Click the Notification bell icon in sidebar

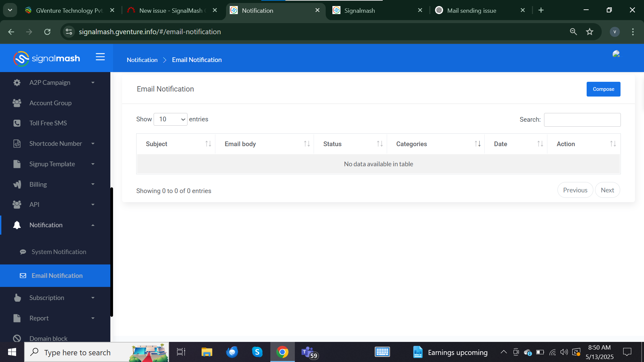pyautogui.click(x=17, y=225)
